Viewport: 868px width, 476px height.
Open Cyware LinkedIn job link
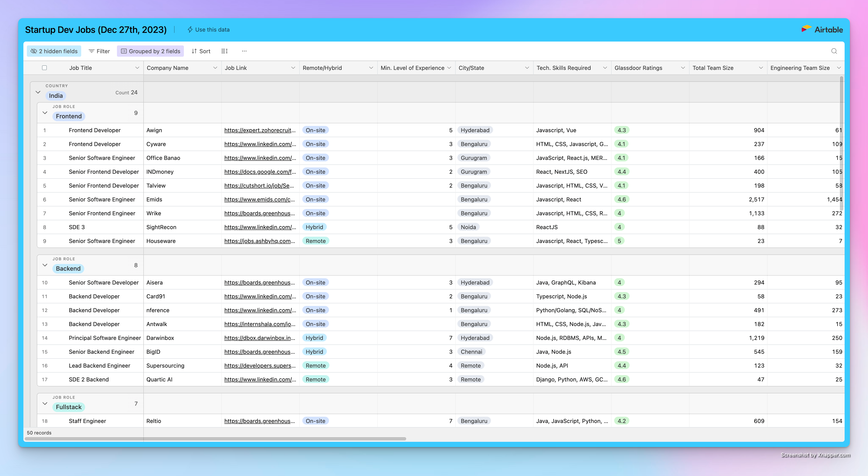coord(260,144)
